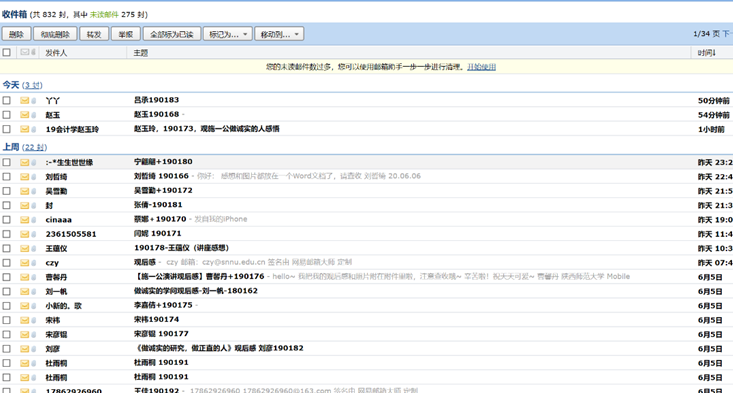Tick the select-all checkbox in header
Viewport: 733px width, 393px height.
coord(7,52)
